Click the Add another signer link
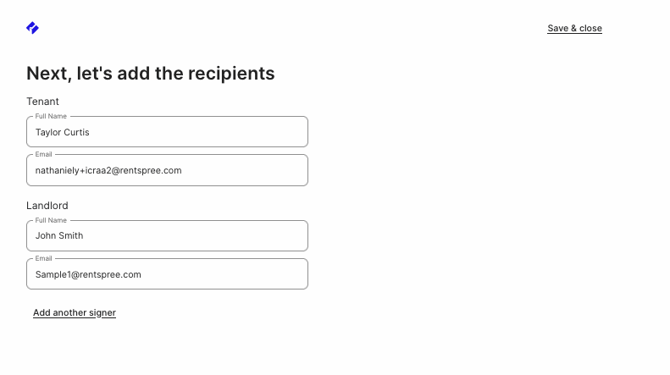670x375 pixels. pos(74,313)
